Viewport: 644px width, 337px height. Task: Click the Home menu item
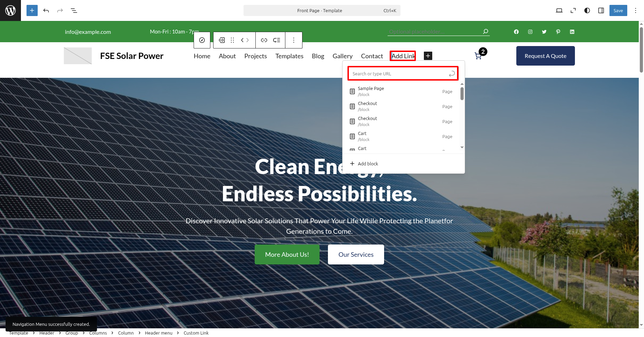coord(202,56)
